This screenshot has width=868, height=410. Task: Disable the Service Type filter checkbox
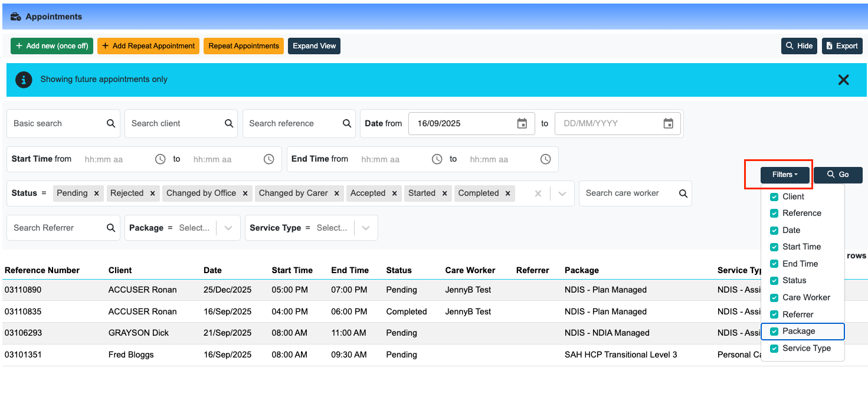pos(774,349)
